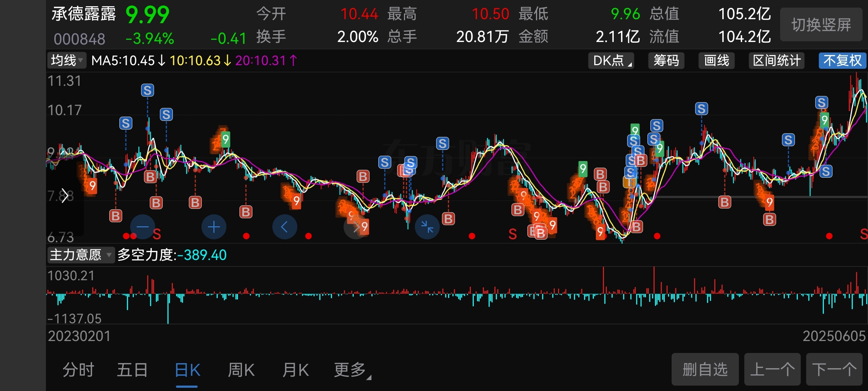Select the 周K tab

241,370
